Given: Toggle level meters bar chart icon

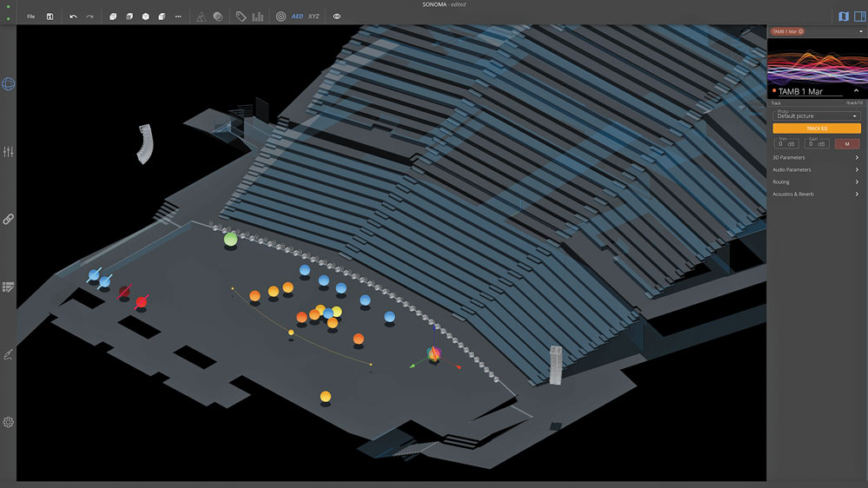Looking at the screenshot, I should (x=258, y=16).
